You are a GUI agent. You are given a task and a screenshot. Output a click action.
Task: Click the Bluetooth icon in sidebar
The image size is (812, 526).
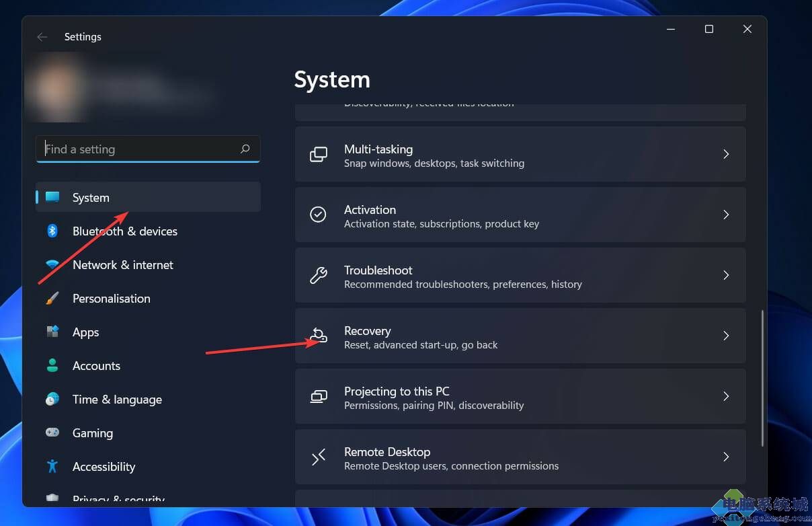pyautogui.click(x=52, y=231)
